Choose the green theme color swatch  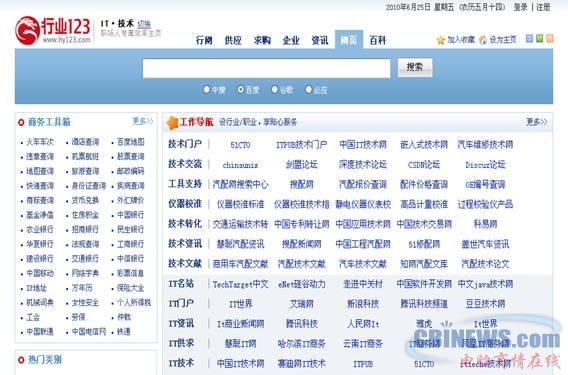[x=539, y=38]
